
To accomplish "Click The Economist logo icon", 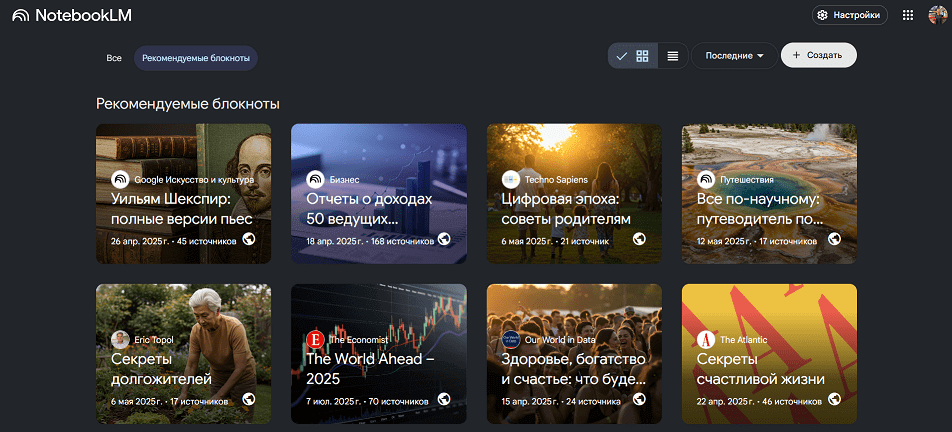I will point(315,339).
